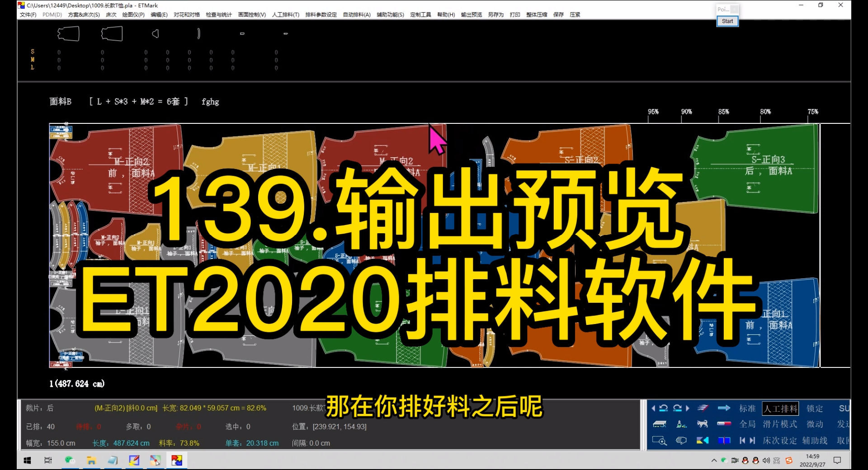Open the 绘图仪(P) menu
This screenshot has height=470, width=868.
pyautogui.click(x=133, y=14)
